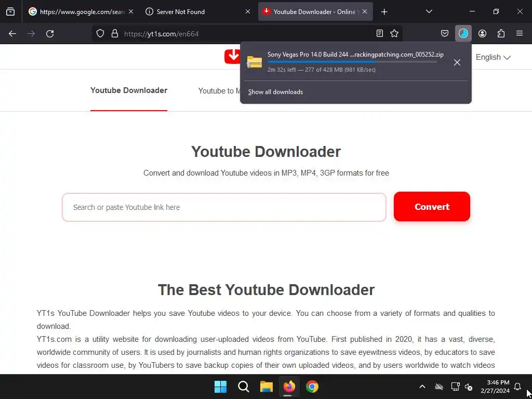Click the muted volume tray icon
532x399 pixels.
coord(469,387)
